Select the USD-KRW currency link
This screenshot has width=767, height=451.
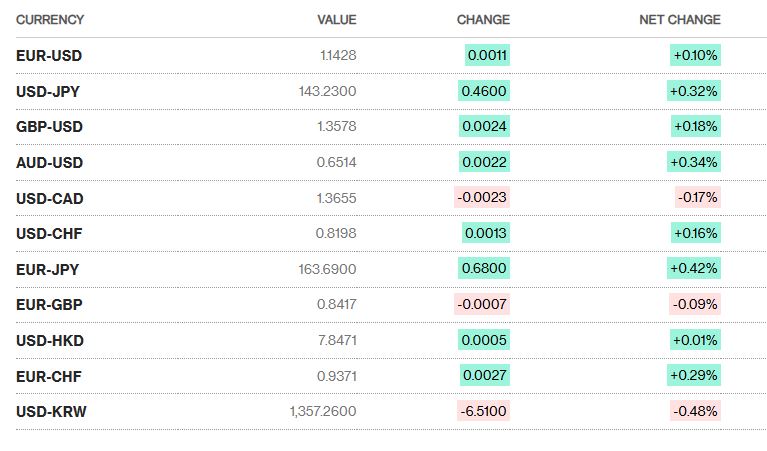tap(51, 412)
